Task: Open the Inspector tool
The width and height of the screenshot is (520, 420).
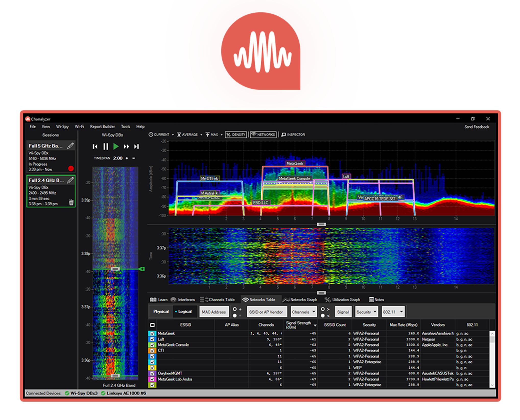Action: [293, 134]
